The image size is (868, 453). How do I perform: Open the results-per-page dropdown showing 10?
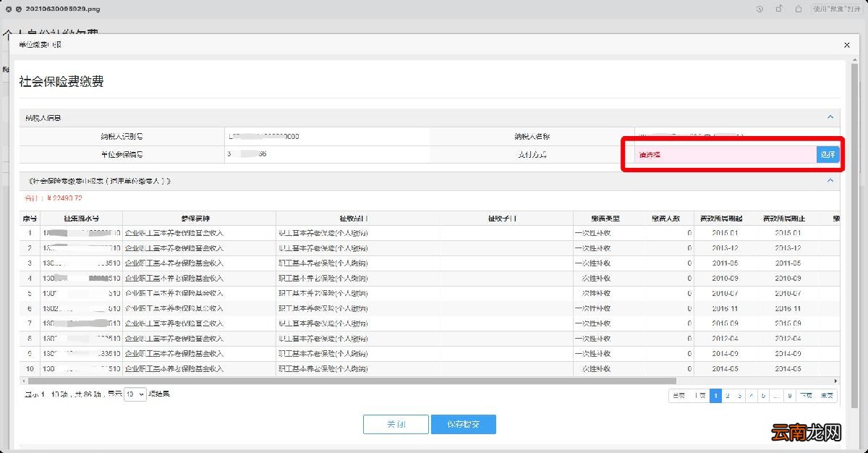click(x=135, y=395)
